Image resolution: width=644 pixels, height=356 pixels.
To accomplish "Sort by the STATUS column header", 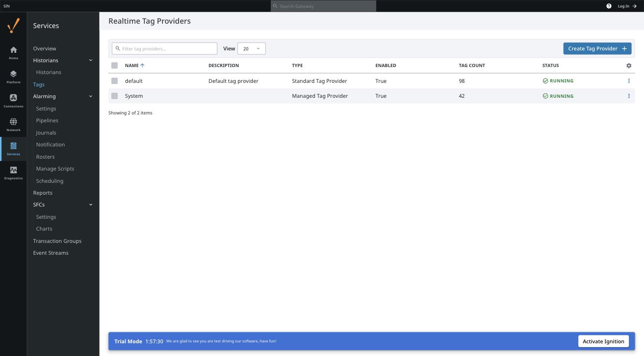I will coord(550,65).
